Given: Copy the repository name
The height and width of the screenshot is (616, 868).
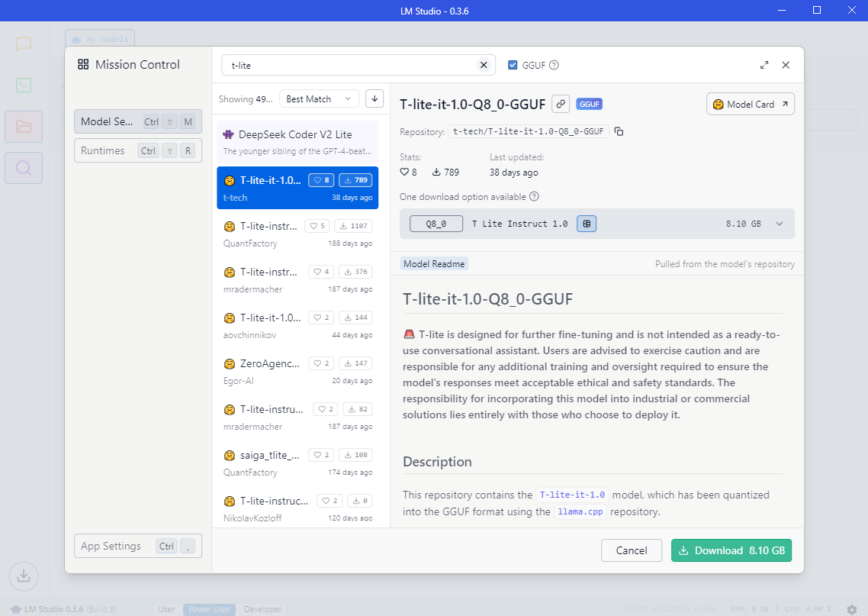Looking at the screenshot, I should [619, 131].
